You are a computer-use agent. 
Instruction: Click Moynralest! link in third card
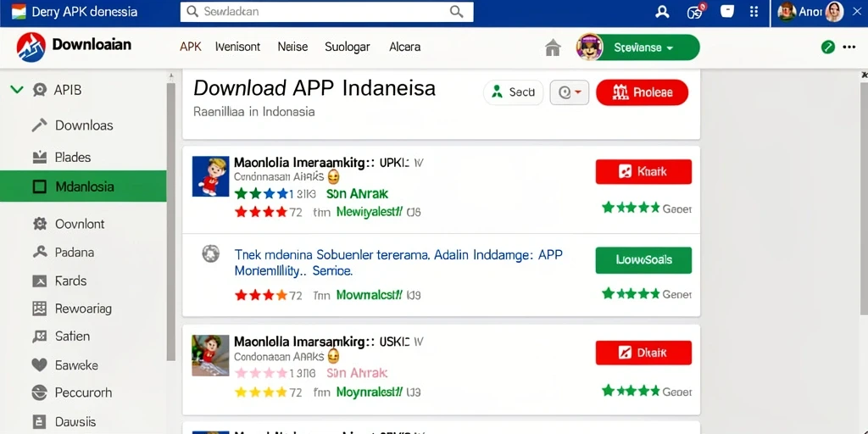[370, 392]
